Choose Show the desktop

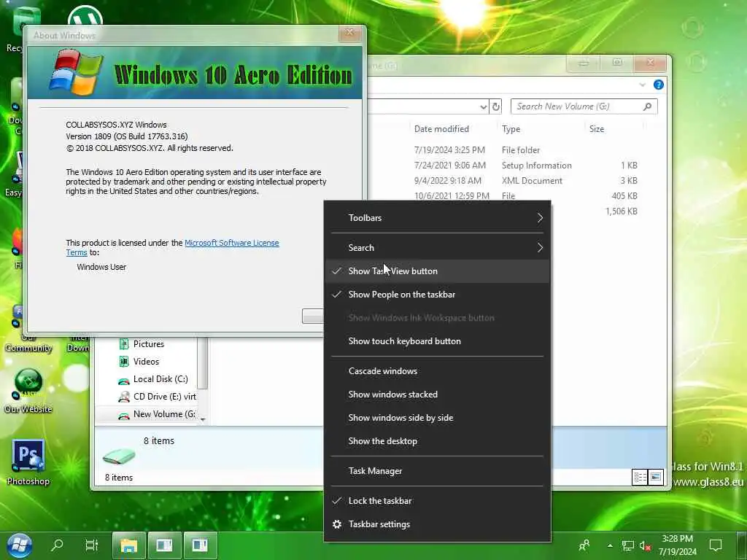pos(438,441)
